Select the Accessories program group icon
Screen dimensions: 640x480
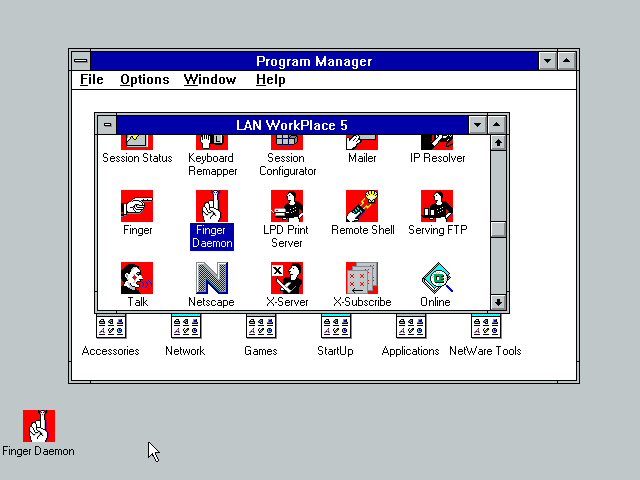[x=111, y=327]
